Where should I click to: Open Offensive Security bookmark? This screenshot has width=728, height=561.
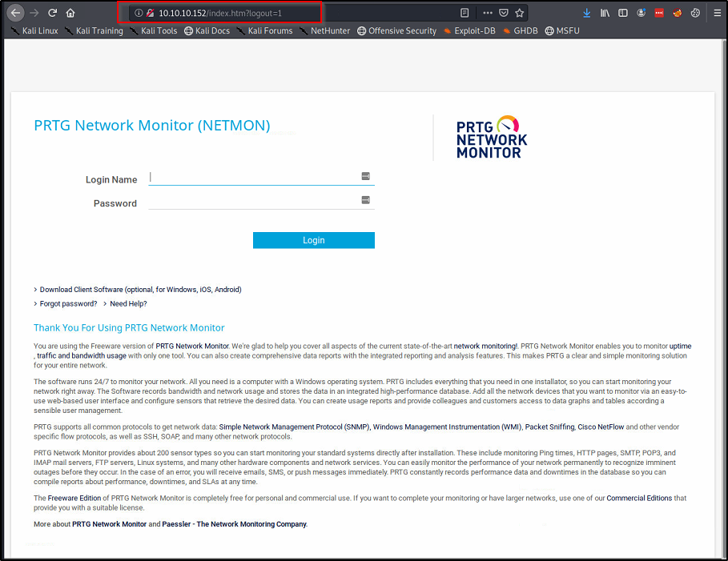(397, 30)
